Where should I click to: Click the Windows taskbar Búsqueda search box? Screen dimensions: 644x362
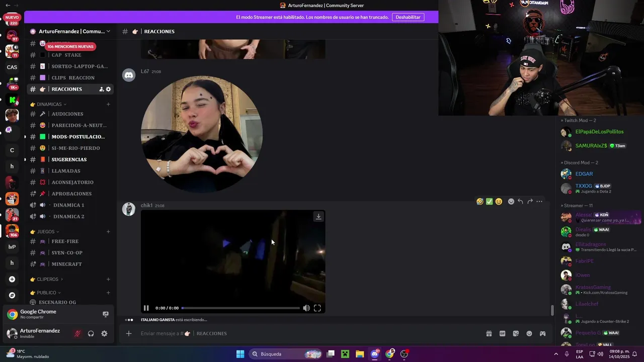286,354
